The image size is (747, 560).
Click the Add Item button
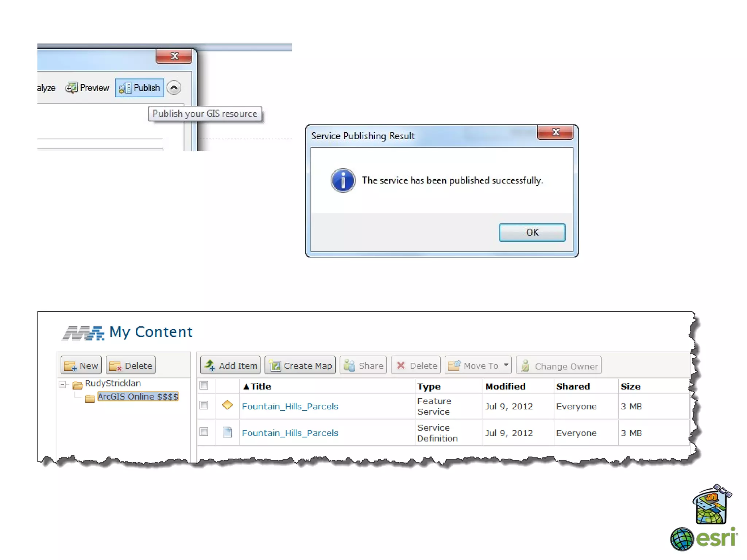(231, 366)
